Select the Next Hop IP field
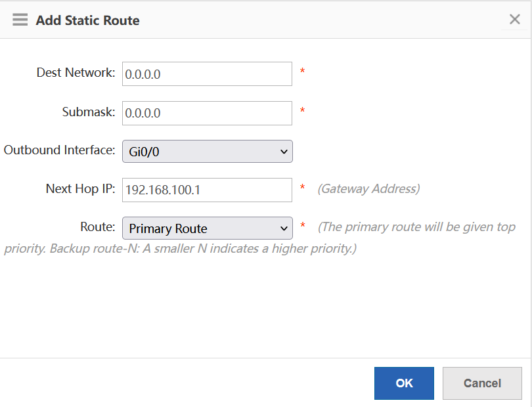This screenshot has width=532, height=407. (207, 190)
